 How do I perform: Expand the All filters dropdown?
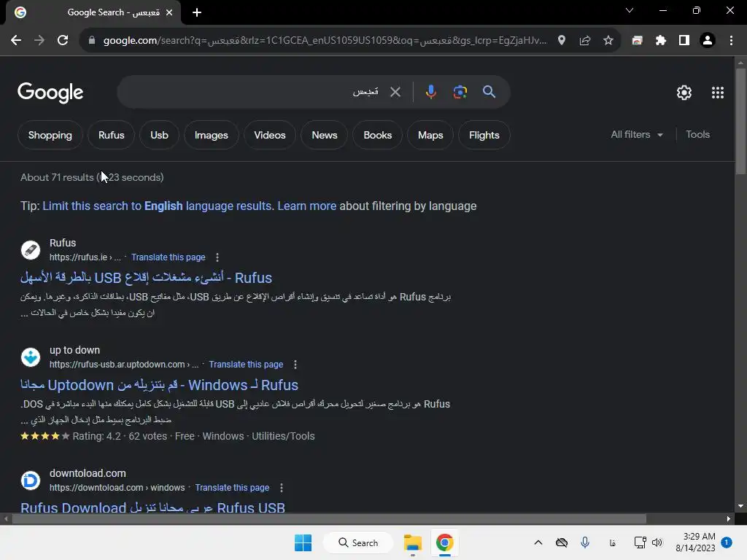637,135
